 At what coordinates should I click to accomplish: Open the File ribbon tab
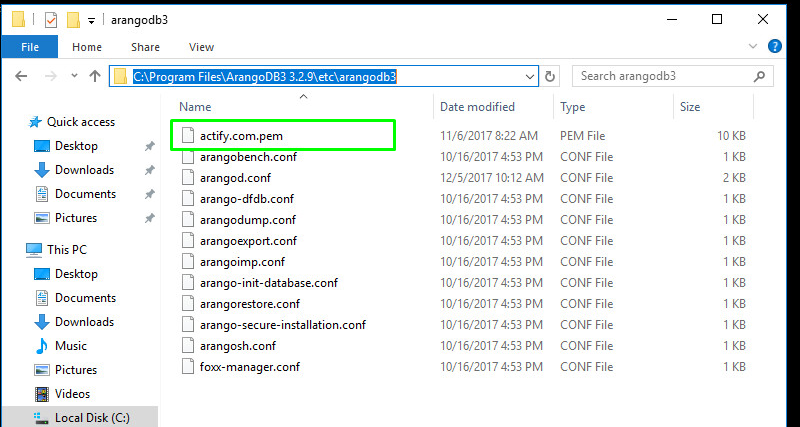[x=30, y=47]
